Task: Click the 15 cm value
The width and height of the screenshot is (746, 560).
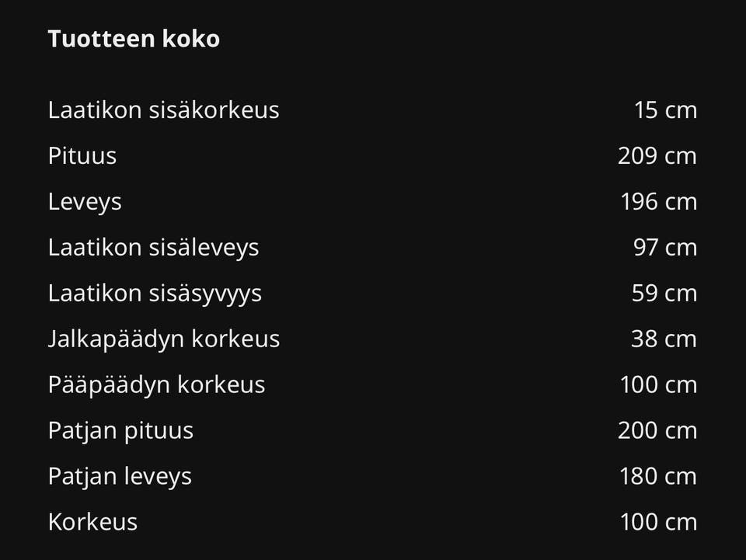Action: coord(665,110)
